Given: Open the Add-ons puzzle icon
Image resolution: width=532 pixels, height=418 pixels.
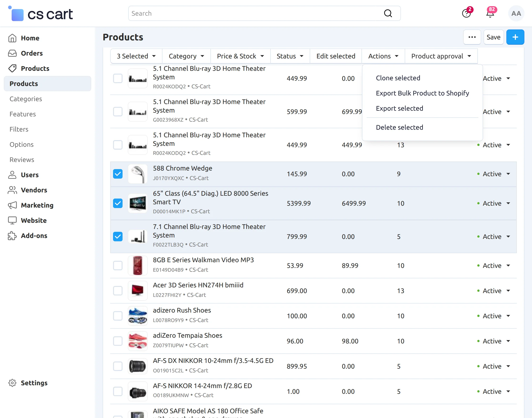Looking at the screenshot, I should click(12, 236).
